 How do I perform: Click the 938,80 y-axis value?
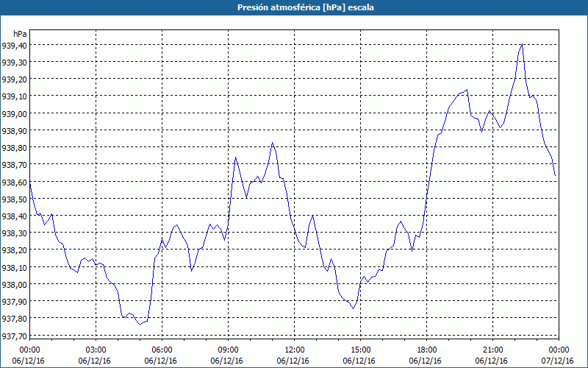tap(14, 148)
